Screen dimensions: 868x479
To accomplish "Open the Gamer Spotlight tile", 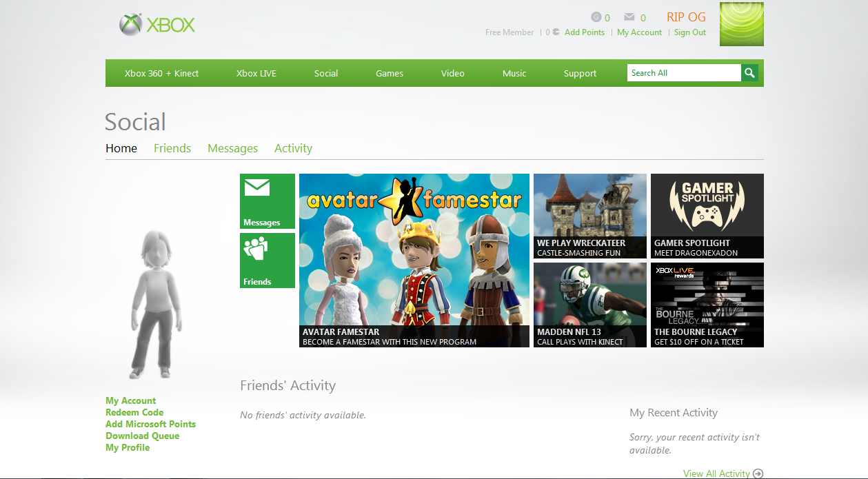I will pyautogui.click(x=707, y=216).
